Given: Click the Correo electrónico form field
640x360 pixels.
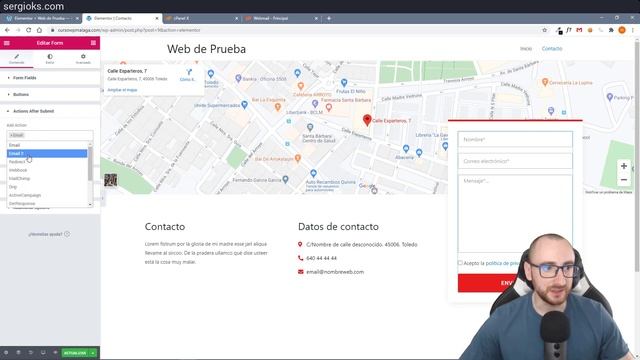Looking at the screenshot, I should (x=515, y=161).
